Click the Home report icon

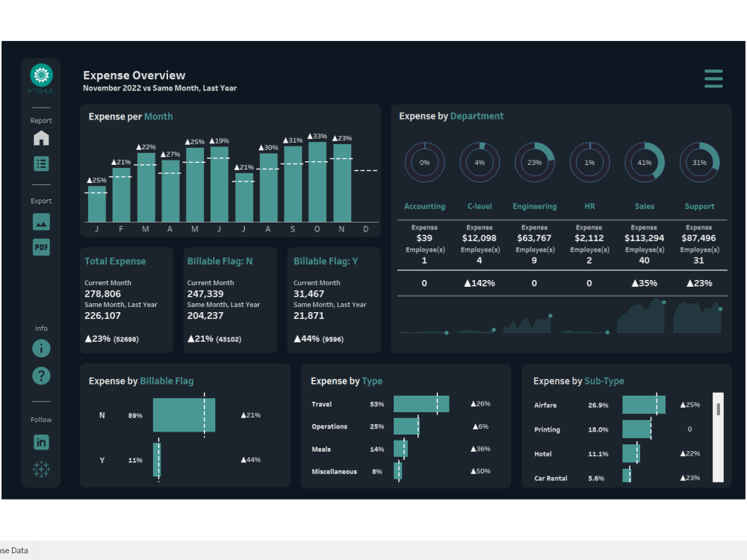pos(41,137)
